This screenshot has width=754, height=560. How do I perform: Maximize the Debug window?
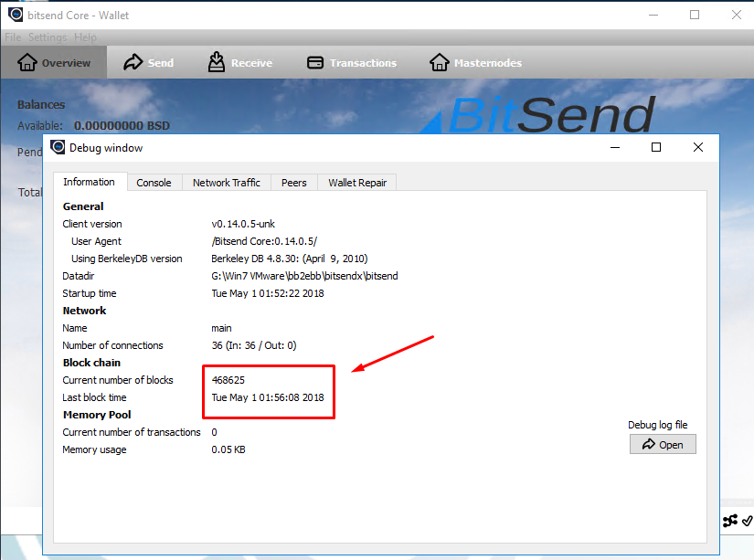pyautogui.click(x=656, y=148)
